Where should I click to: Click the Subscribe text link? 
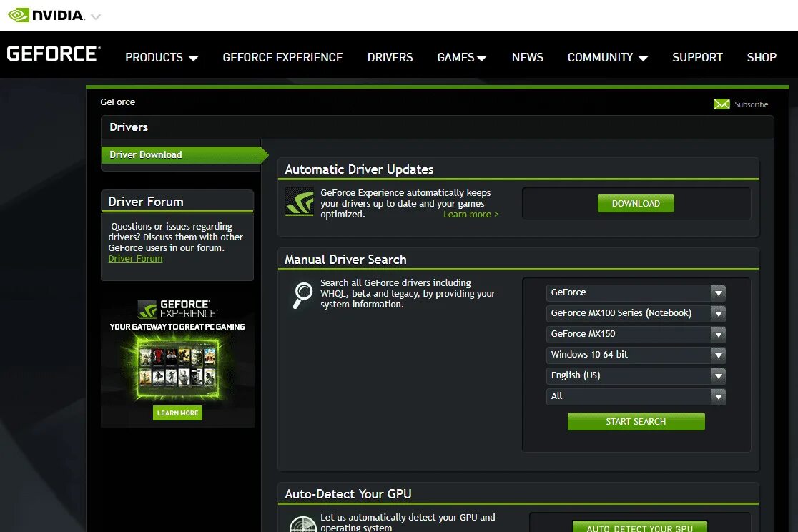752,104
